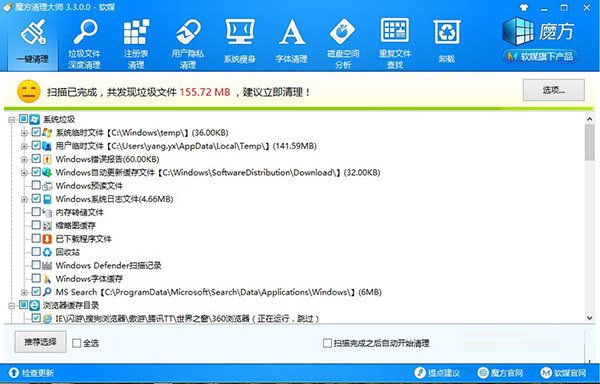Collapse the 浏览器缓存目录 node
This screenshot has width=600, height=384.
coord(11,306)
